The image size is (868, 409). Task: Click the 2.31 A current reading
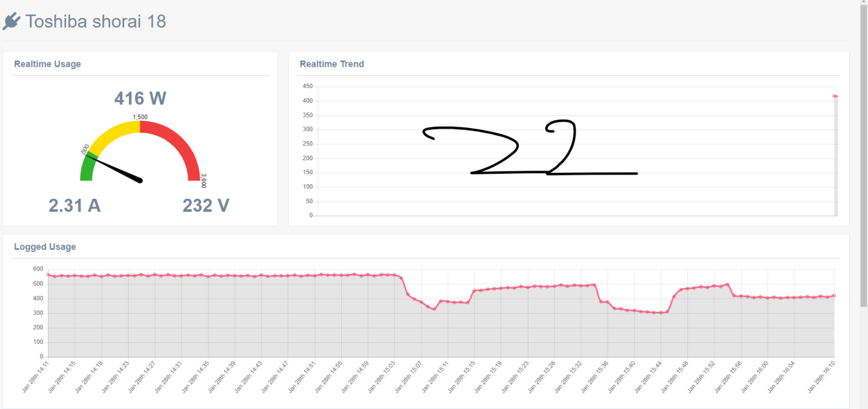point(74,206)
